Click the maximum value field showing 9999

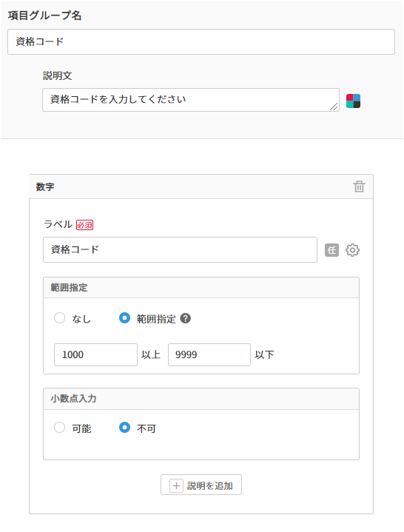click(209, 354)
